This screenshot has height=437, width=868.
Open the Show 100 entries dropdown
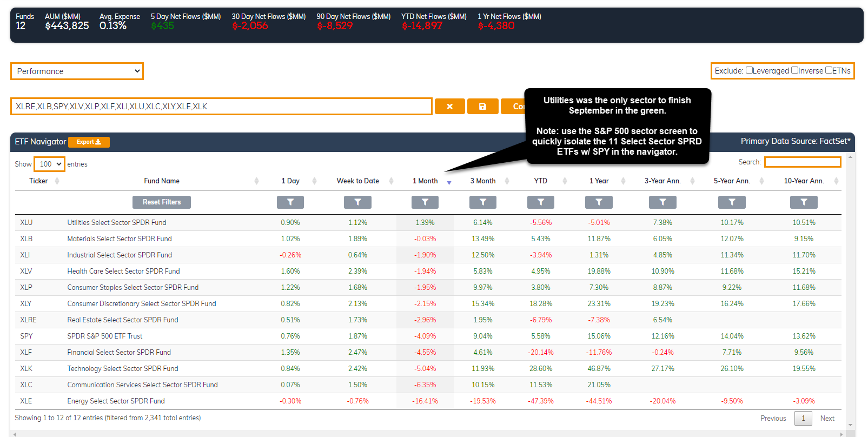(x=49, y=164)
